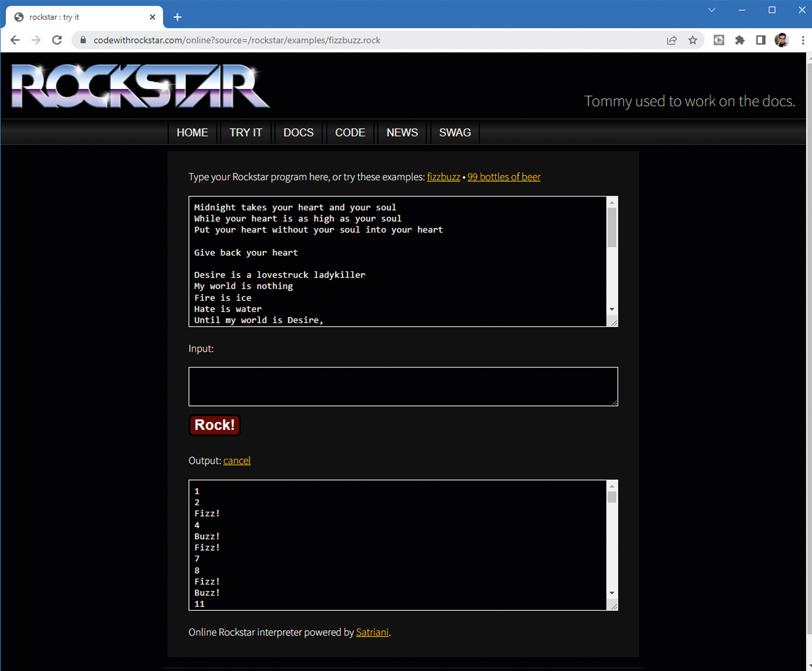Click the forward navigation arrow

point(36,40)
